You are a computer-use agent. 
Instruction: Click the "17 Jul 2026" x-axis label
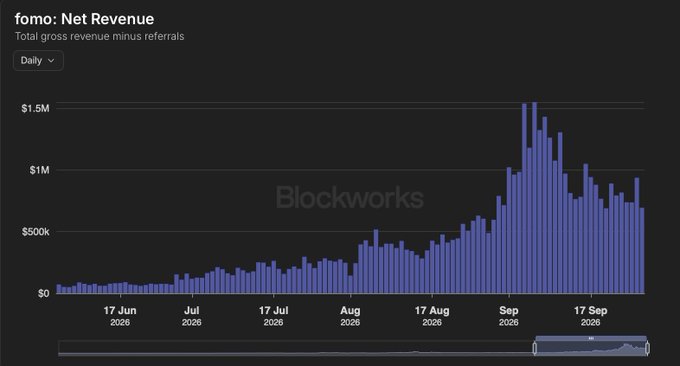tap(274, 316)
